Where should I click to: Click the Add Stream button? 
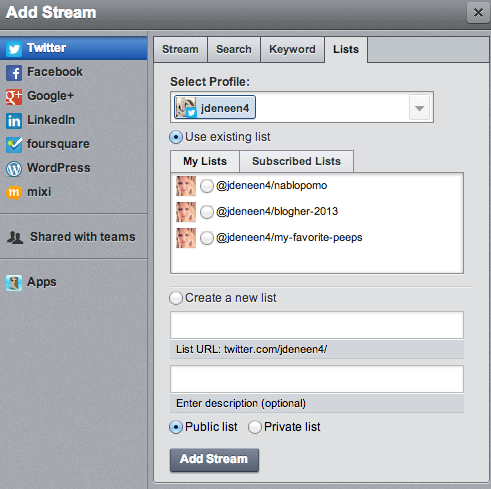click(x=214, y=460)
